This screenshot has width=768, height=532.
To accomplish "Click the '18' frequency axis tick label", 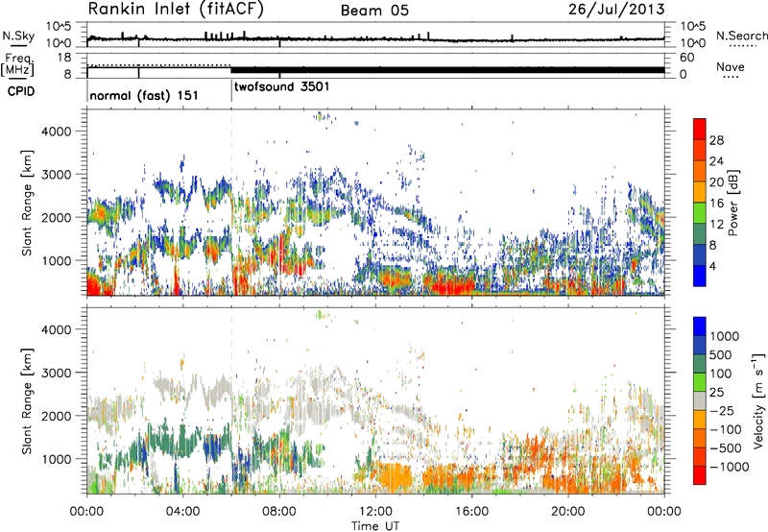I will tap(64, 58).
